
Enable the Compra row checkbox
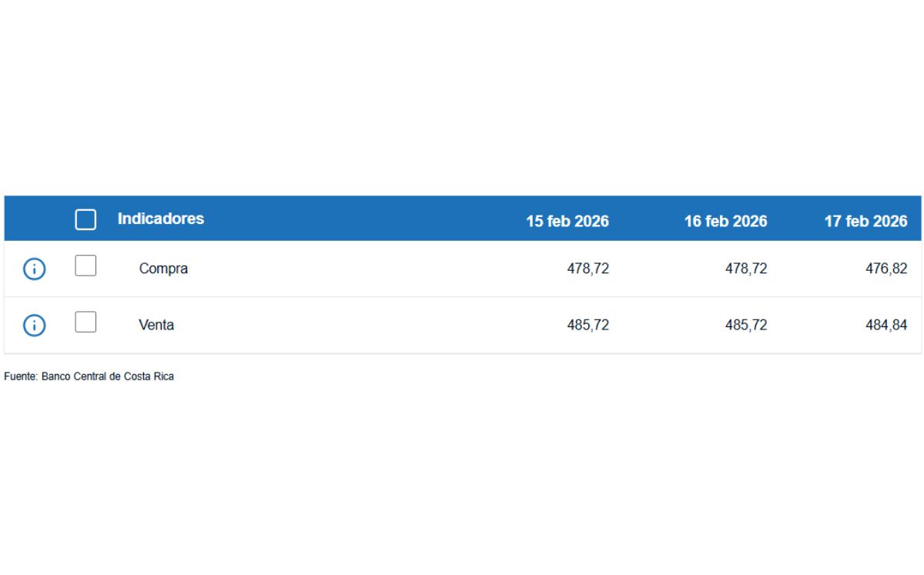point(85,266)
